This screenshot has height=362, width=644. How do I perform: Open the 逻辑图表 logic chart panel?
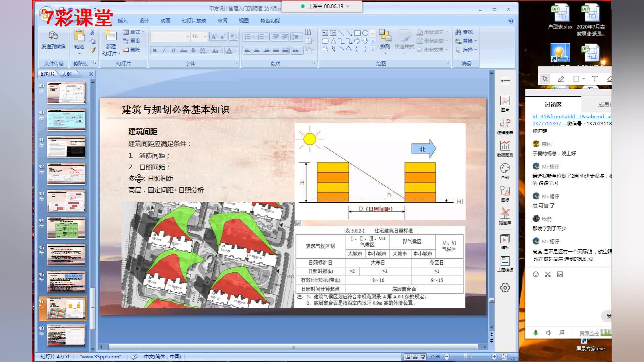click(505, 123)
